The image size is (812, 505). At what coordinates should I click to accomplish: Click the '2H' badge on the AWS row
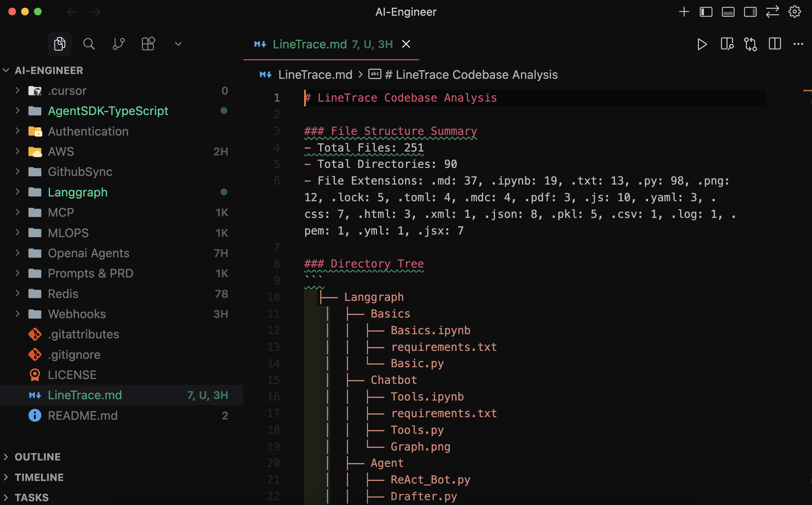[x=221, y=151]
